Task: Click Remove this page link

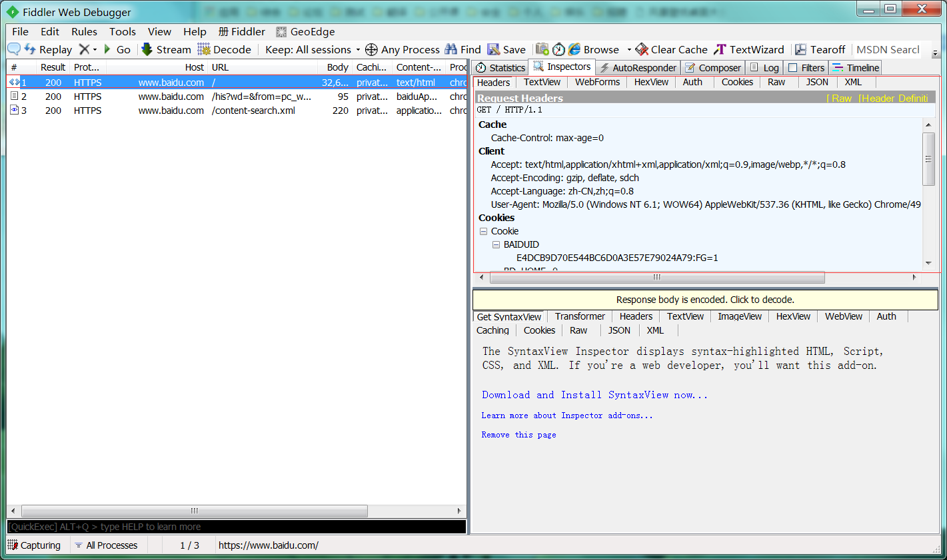Action: (518, 435)
